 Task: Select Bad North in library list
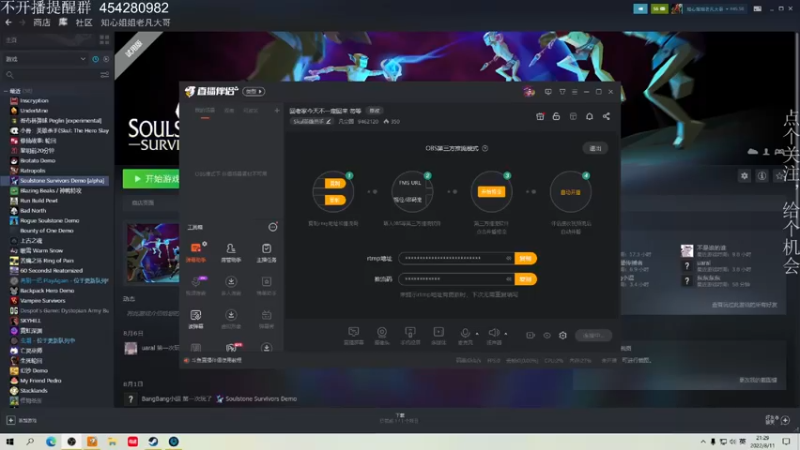coord(33,210)
